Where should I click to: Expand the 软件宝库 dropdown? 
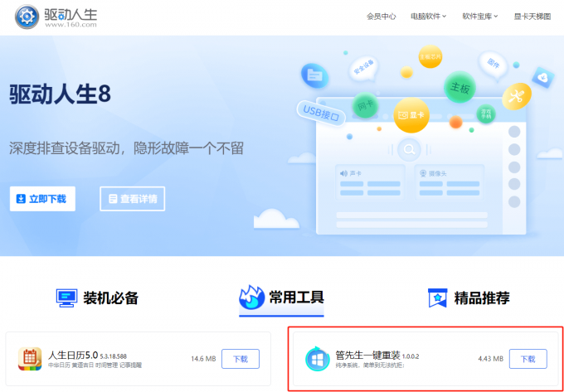tap(480, 17)
